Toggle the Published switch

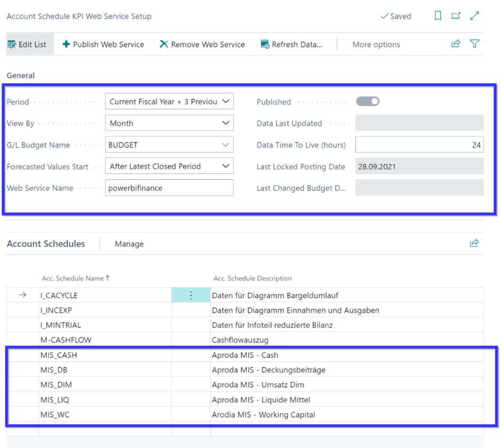pyautogui.click(x=368, y=101)
